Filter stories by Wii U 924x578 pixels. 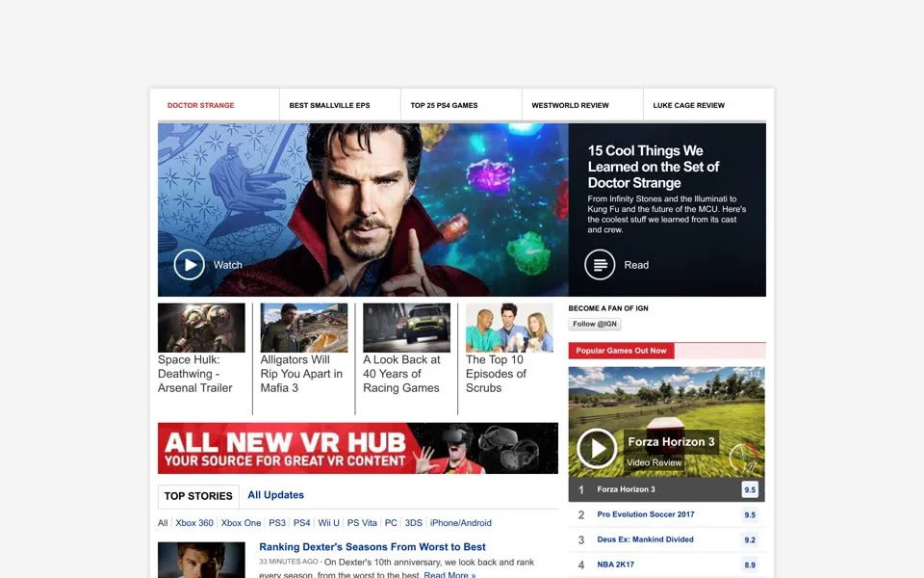pyautogui.click(x=329, y=522)
